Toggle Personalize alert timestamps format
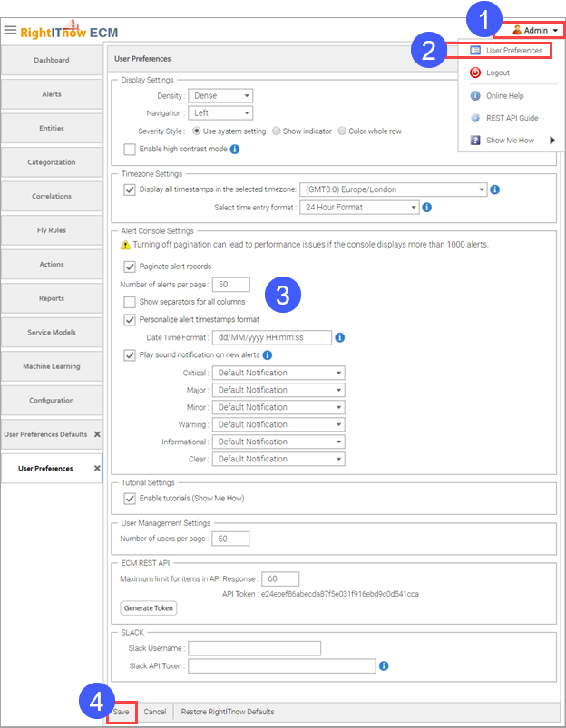The width and height of the screenshot is (566, 728). (129, 319)
